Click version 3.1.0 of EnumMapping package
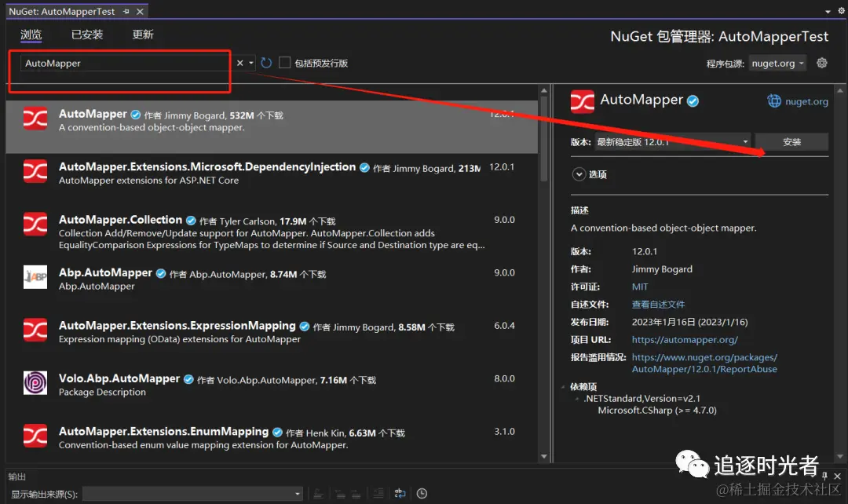Screen dimensions: 848x504 point(504,432)
